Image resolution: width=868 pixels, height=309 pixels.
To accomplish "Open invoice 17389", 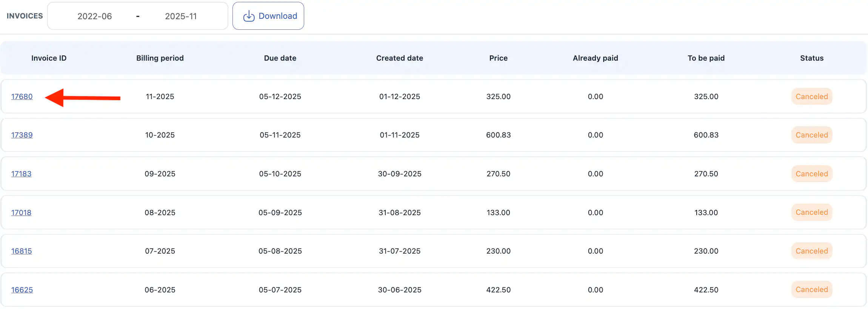I will (22, 135).
